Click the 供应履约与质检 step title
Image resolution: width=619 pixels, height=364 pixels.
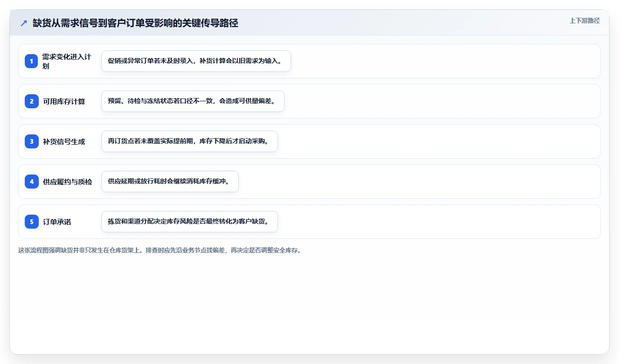point(67,182)
